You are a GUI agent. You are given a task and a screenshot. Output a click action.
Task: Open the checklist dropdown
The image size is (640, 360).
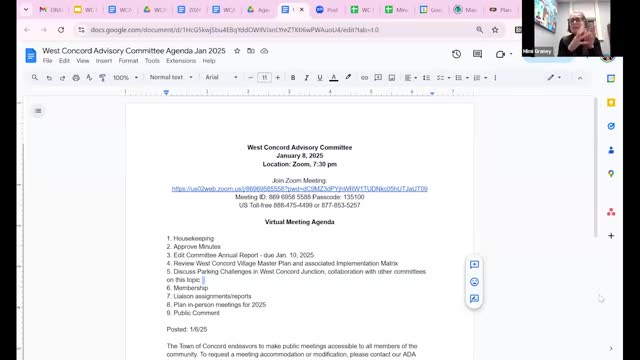(443, 78)
